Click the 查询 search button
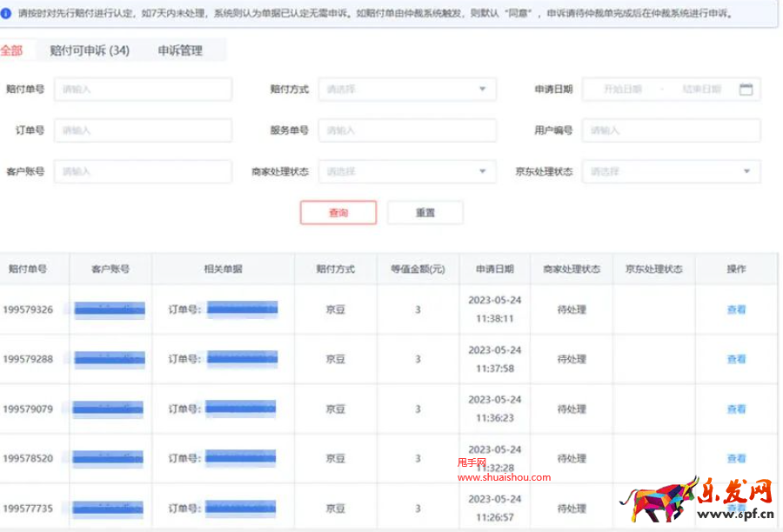This screenshot has width=783, height=532. (338, 213)
